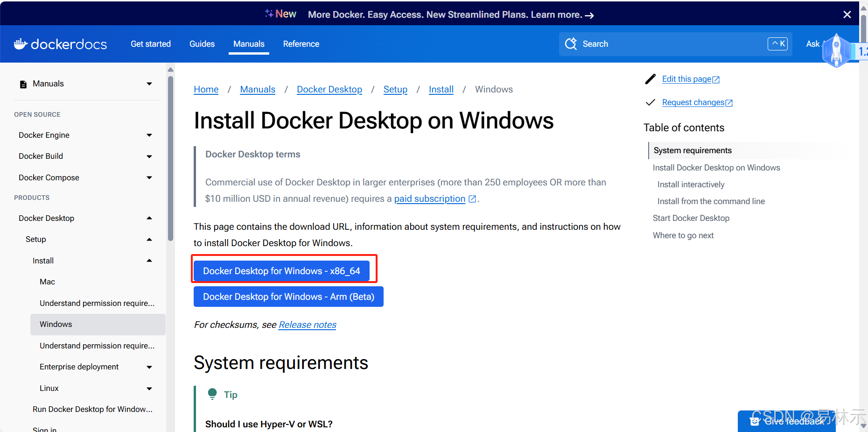
Task: Click the Setup breadcrumb link
Action: 395,89
